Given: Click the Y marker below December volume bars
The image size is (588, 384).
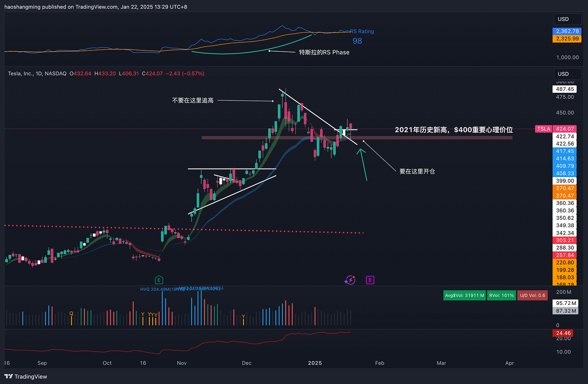Looking at the screenshot, I should coord(243,317).
